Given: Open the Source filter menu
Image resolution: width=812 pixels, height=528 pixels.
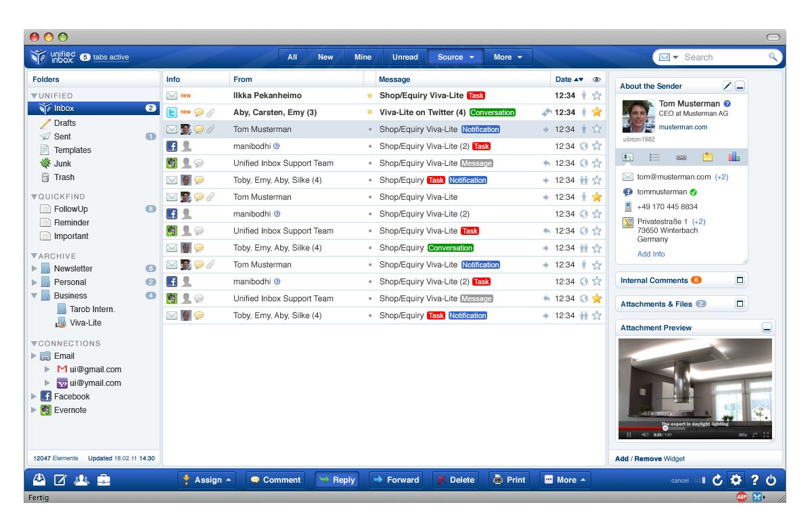Looking at the screenshot, I should tap(455, 57).
